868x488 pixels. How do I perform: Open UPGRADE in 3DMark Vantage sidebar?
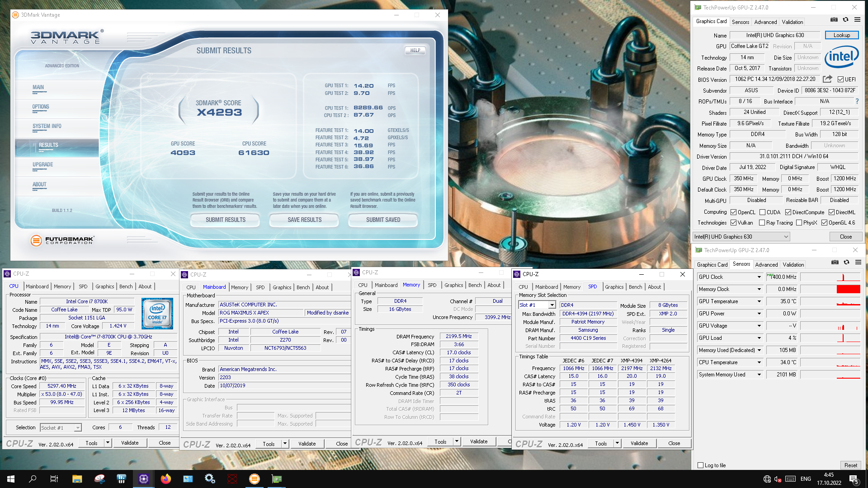point(43,164)
